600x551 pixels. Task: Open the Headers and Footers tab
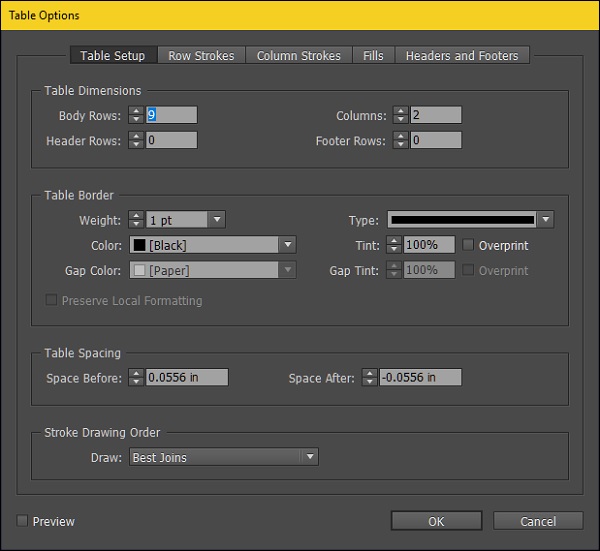pos(461,56)
